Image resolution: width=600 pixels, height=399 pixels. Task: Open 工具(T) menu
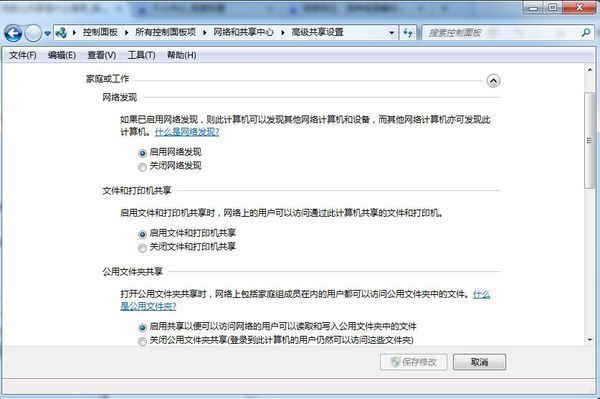(141, 55)
